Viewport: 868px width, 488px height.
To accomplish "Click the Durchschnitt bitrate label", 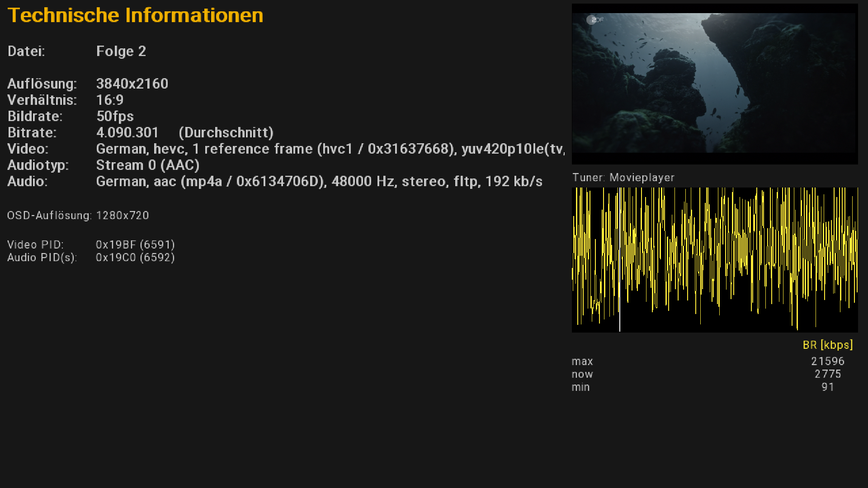I will [x=226, y=132].
